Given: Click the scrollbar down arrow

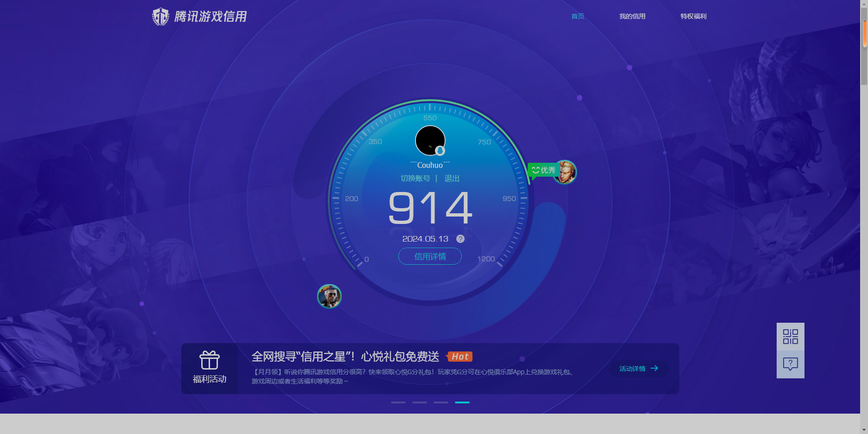Looking at the screenshot, I should (864, 430).
